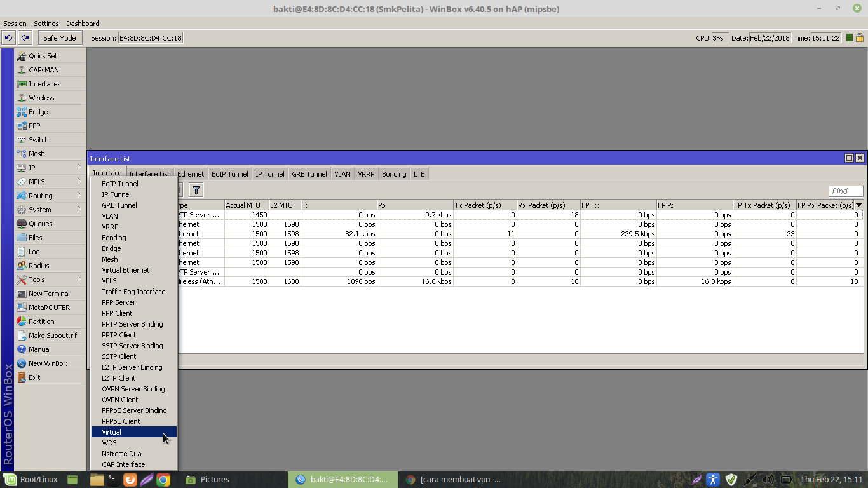Sort by the Tx Packet (p/s) column header
This screenshot has width=868, height=488.
point(485,205)
